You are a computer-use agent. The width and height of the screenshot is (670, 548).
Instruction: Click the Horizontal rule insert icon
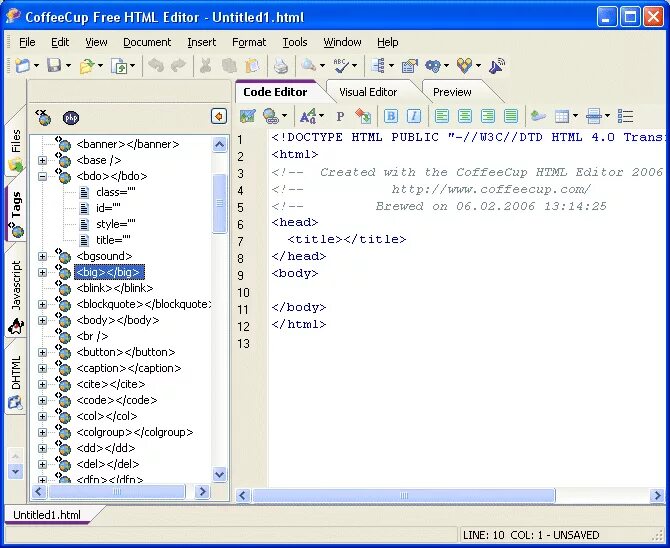tap(594, 116)
